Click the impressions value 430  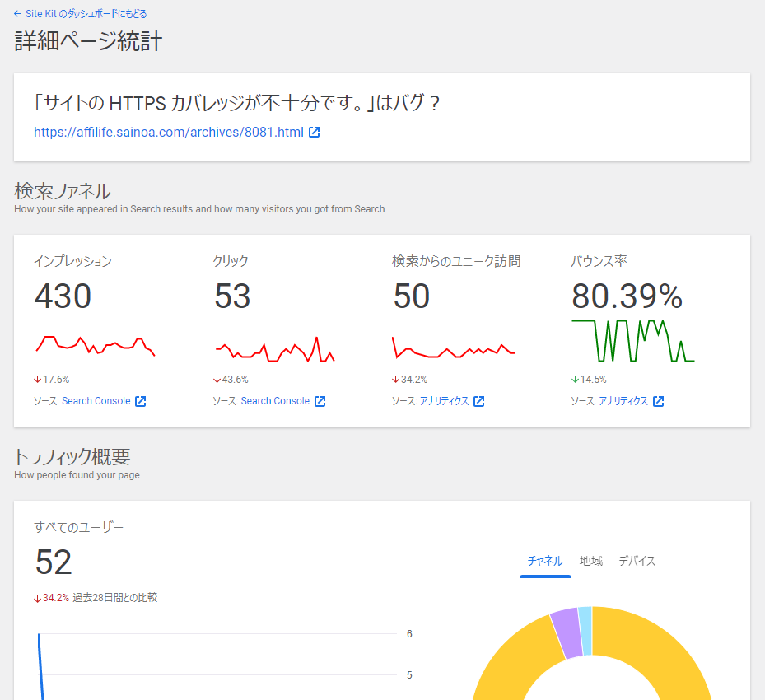[x=63, y=296]
